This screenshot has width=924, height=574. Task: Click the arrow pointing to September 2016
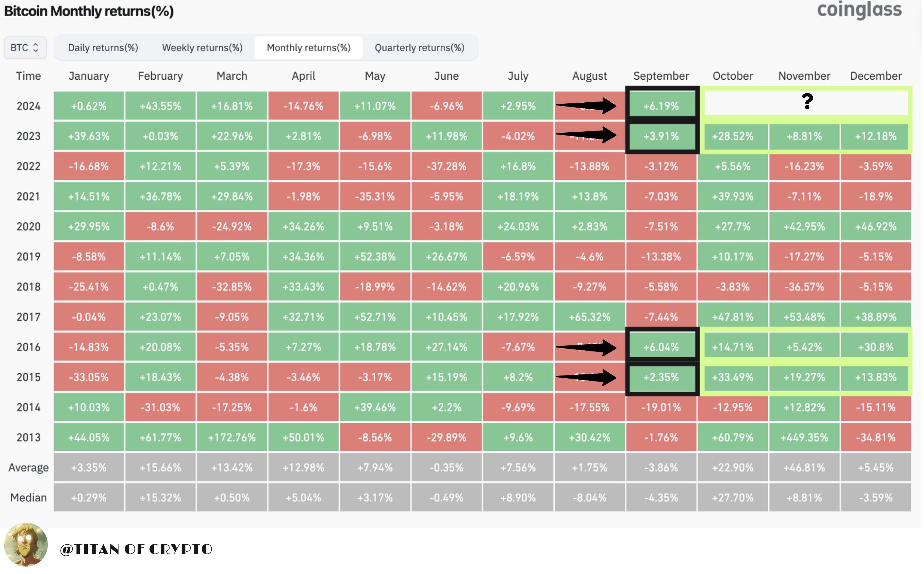587,348
